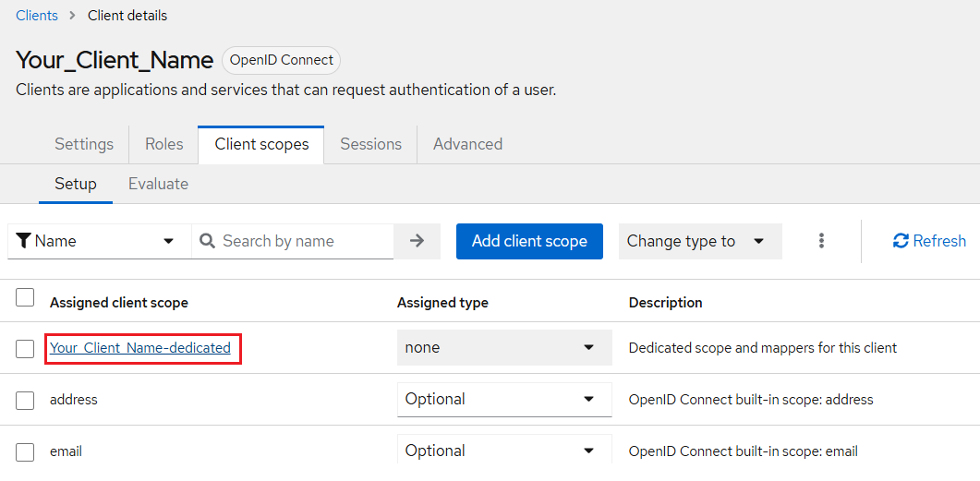Open the kebab more-options menu
980x481 pixels.
[x=821, y=241]
